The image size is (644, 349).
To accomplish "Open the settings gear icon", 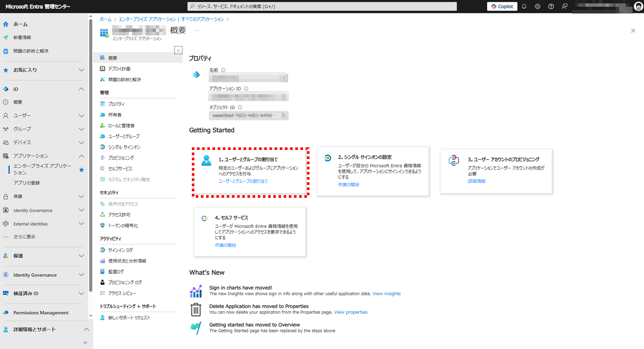I will (x=538, y=6).
